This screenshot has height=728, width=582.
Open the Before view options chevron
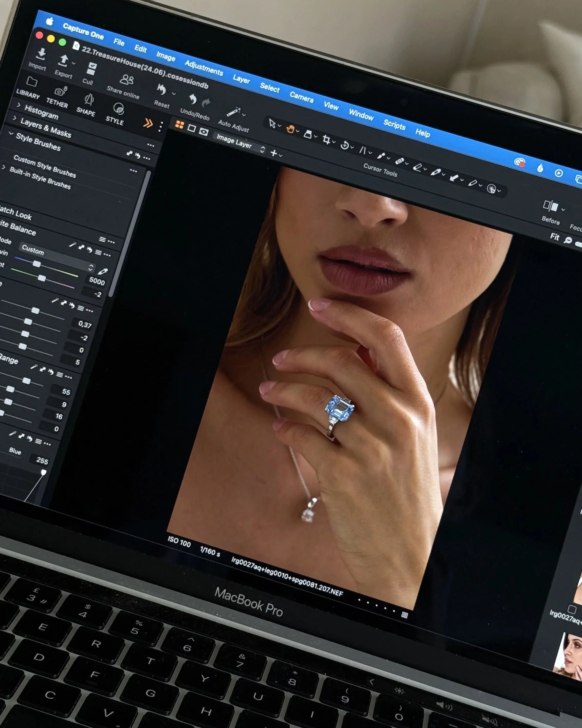coord(563,209)
